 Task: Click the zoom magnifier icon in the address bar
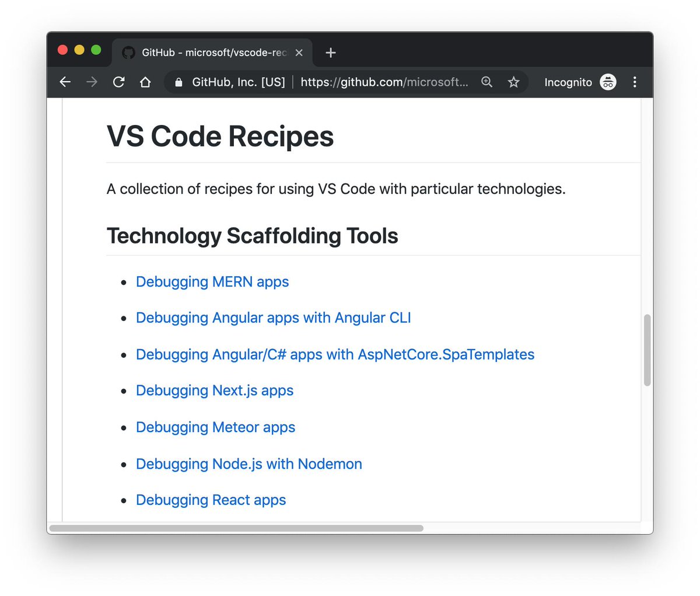point(487,82)
